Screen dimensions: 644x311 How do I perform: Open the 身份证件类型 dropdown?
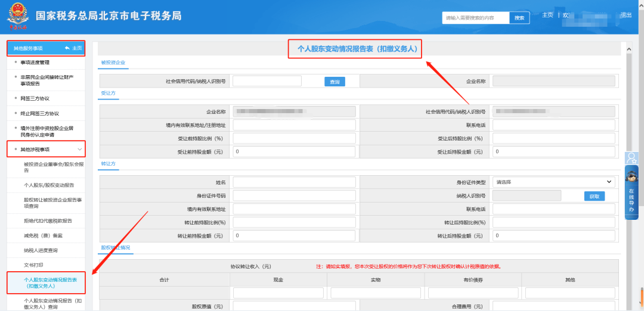click(x=553, y=182)
